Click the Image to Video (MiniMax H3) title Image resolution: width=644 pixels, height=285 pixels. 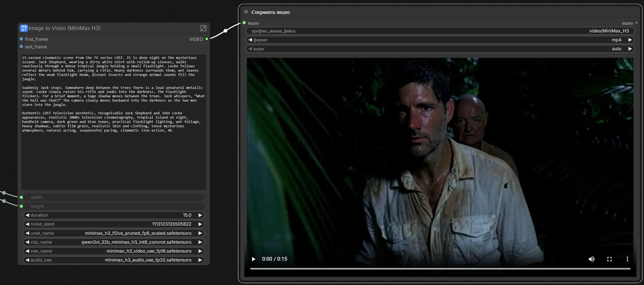pyautogui.click(x=64, y=28)
